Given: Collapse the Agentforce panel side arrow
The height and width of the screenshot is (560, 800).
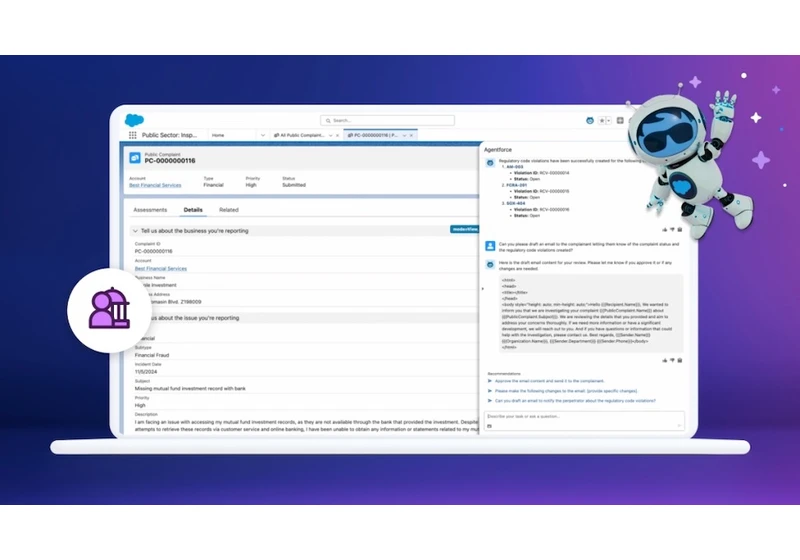Looking at the screenshot, I should coord(483,289).
